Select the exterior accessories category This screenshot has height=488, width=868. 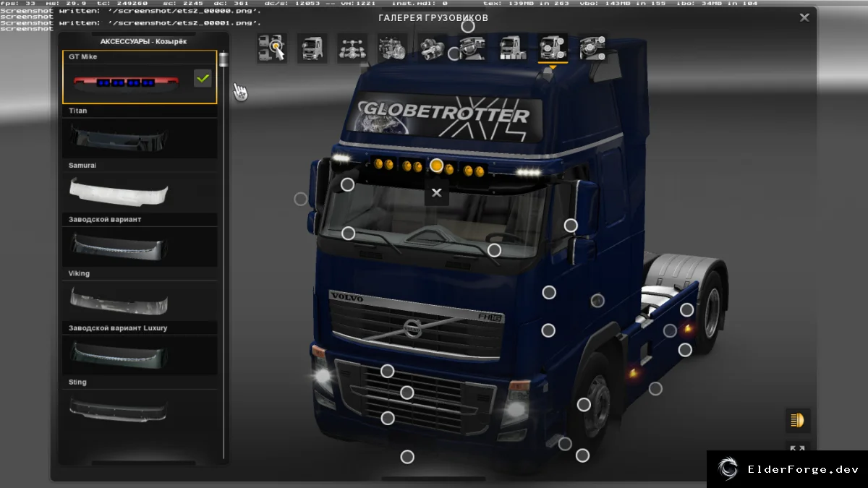553,48
